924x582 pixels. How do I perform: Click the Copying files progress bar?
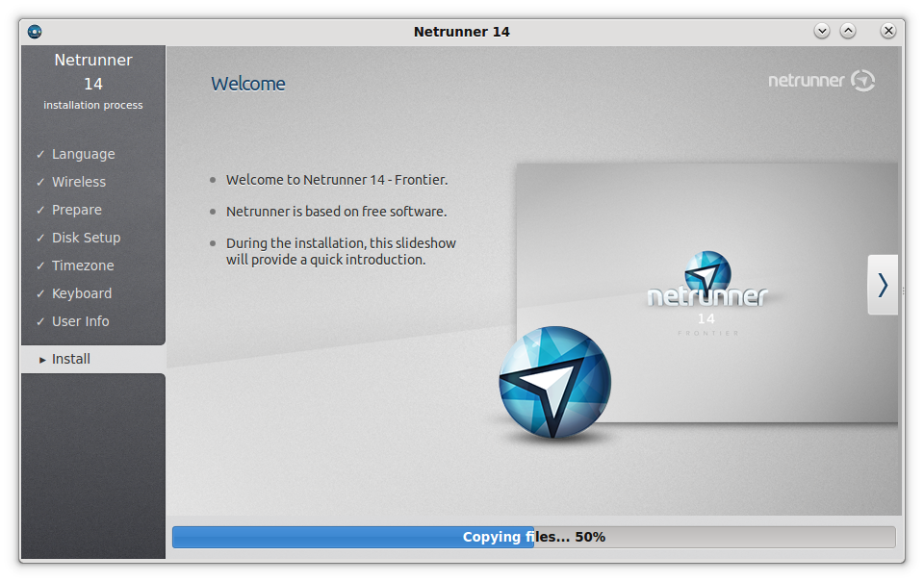click(534, 537)
